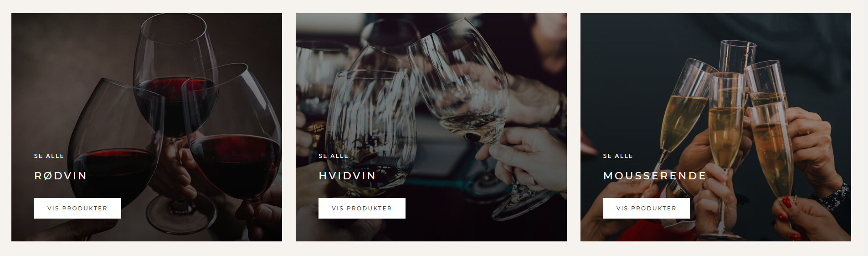Viewport: 868px width, 256px height.
Task: Open the Rødvin category heading
Action: 61,176
